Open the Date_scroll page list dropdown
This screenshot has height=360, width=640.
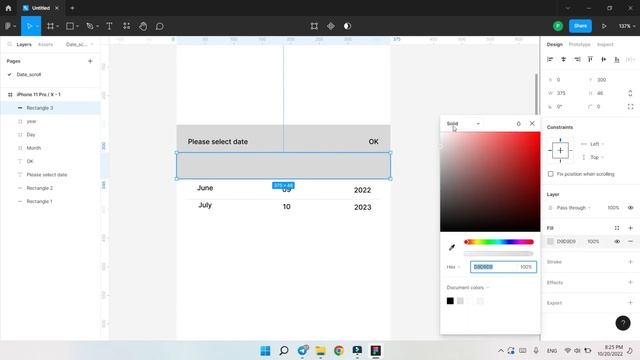coord(79,44)
